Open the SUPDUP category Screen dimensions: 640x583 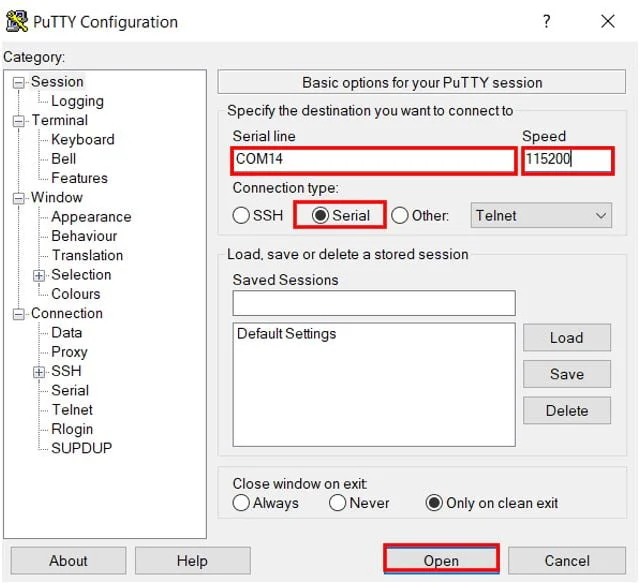(82, 448)
